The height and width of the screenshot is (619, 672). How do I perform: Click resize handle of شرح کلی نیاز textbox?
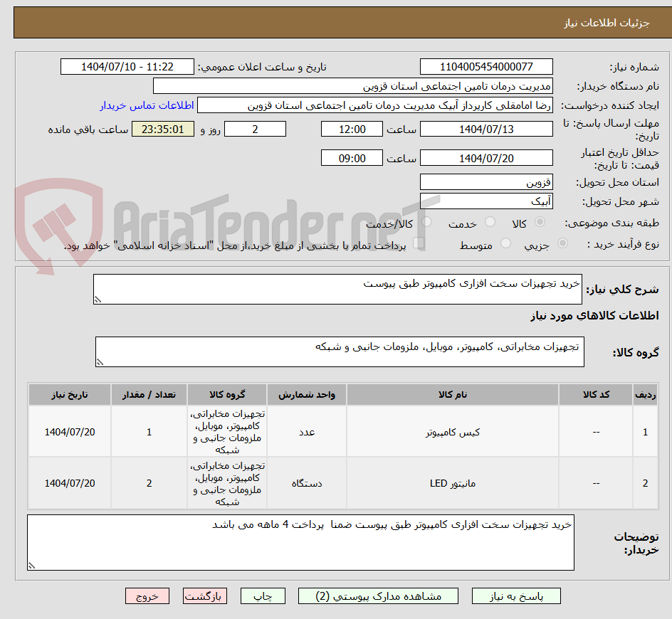(x=98, y=300)
